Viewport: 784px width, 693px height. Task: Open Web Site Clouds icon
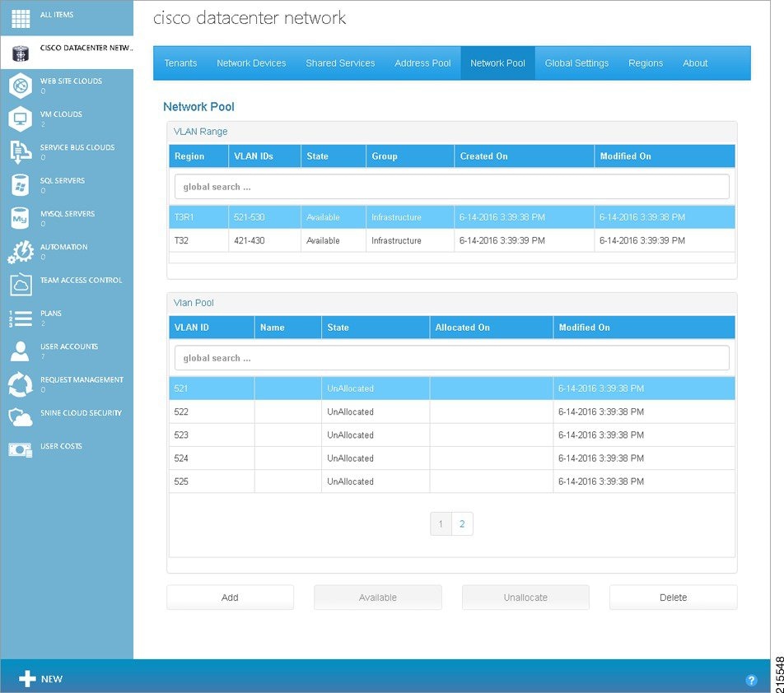point(21,86)
